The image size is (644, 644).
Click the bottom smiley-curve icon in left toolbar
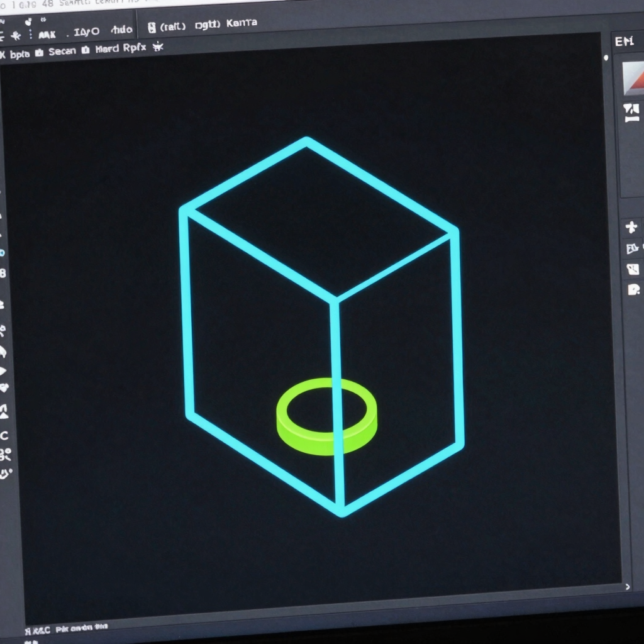[x=6, y=474]
